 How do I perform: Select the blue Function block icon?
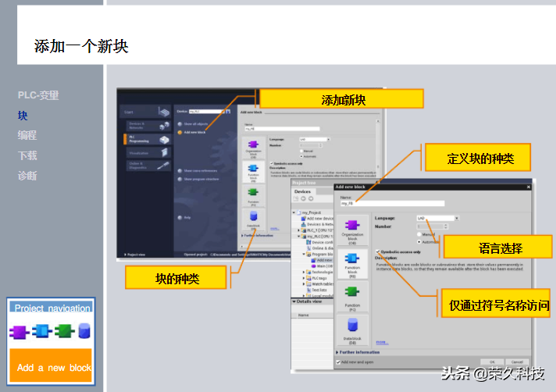[x=352, y=258]
